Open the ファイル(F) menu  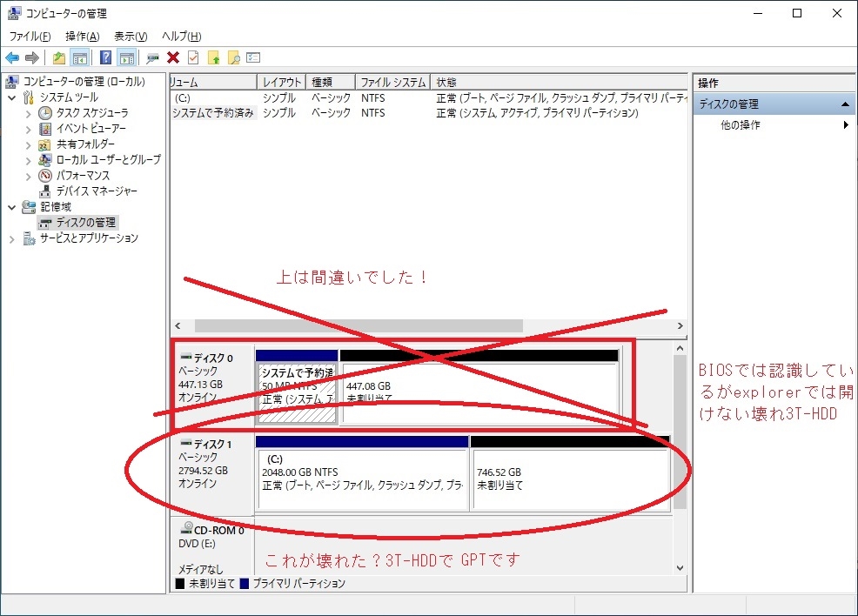pos(30,36)
